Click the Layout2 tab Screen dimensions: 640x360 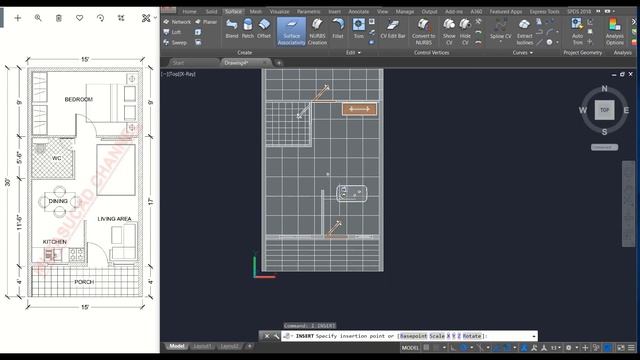tap(229, 347)
